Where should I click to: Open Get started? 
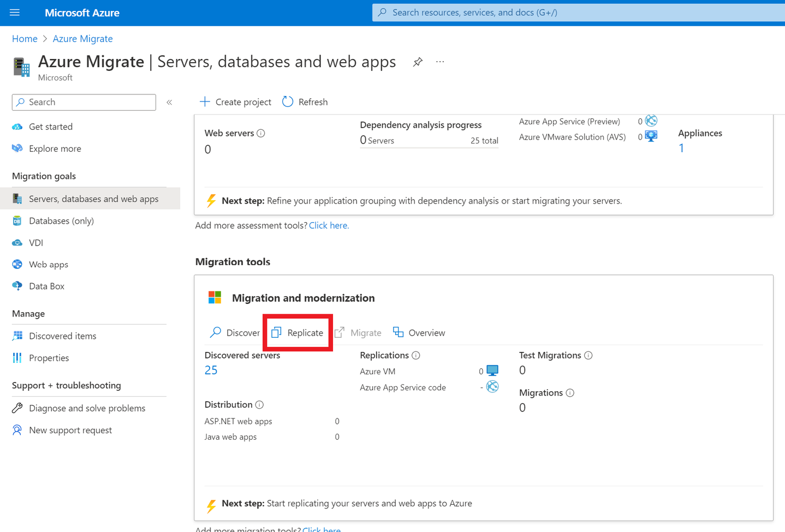[50, 127]
